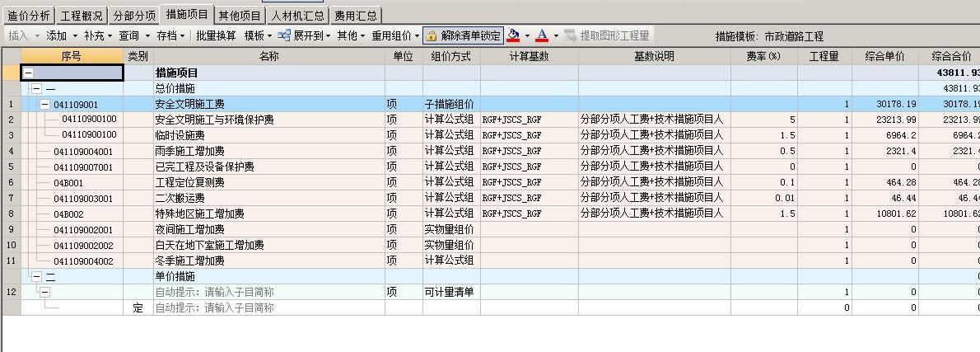Image resolution: width=980 pixels, height=352 pixels.
Task: Select the 冬季施工增加费 name cell
Action: coord(268,260)
